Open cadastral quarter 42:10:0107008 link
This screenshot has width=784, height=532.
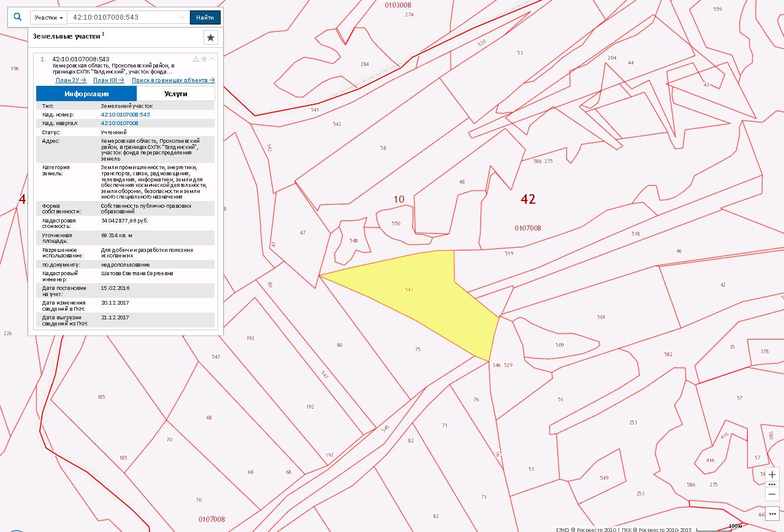click(119, 123)
